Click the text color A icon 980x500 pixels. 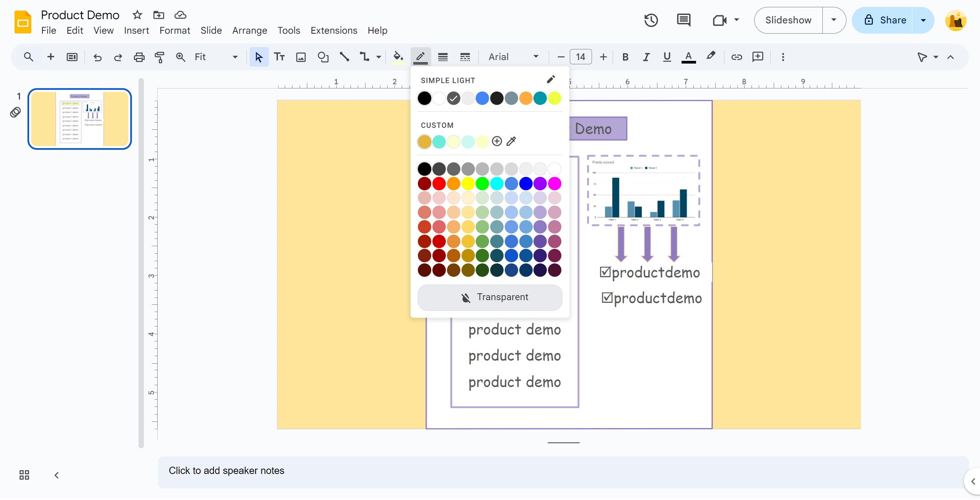click(688, 57)
